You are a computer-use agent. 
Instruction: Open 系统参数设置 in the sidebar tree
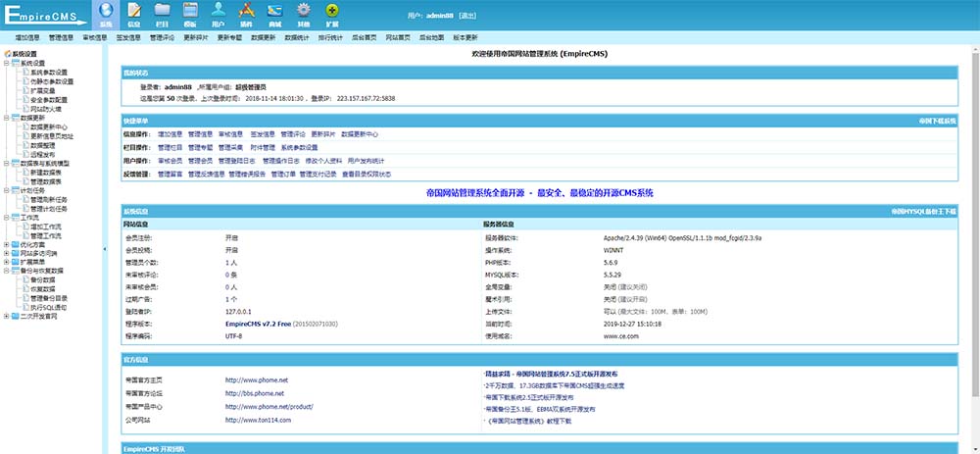click(x=49, y=73)
